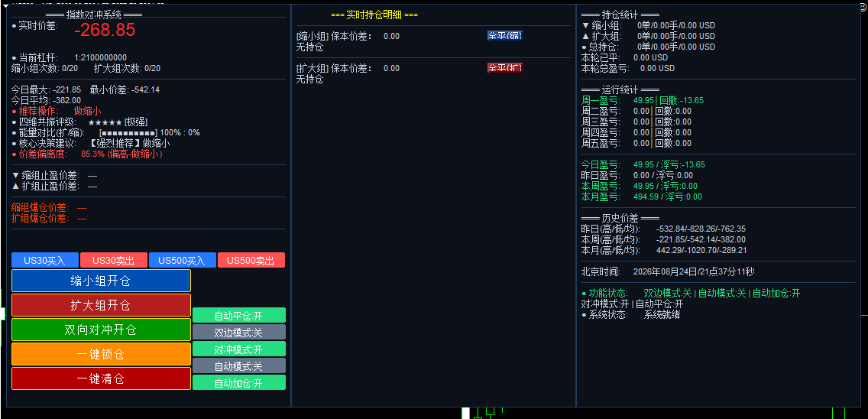868x419 pixels.
Task: Click the 本周(高/低/均) history row
Action: [x=663, y=239]
